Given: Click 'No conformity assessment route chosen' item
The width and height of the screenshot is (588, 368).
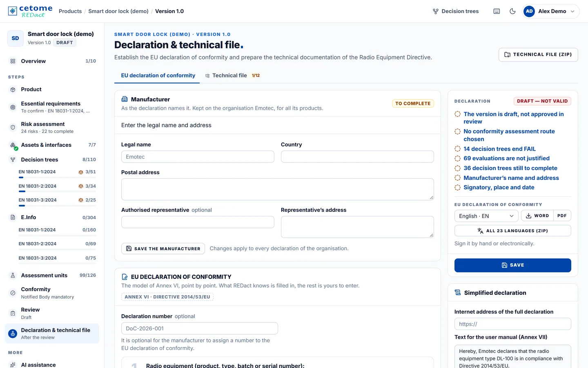Looking at the screenshot, I should click(509, 135).
